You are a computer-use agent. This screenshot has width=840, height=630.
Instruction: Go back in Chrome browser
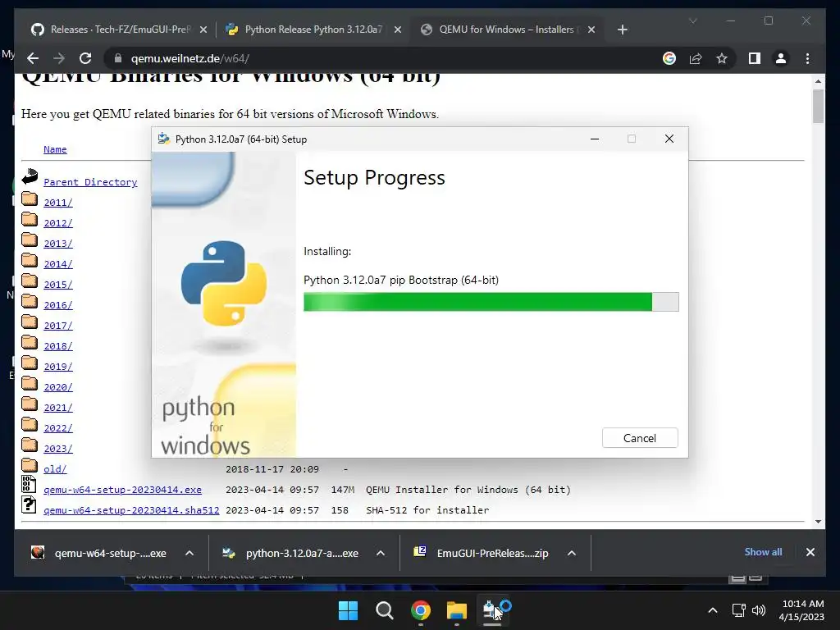[x=33, y=58]
